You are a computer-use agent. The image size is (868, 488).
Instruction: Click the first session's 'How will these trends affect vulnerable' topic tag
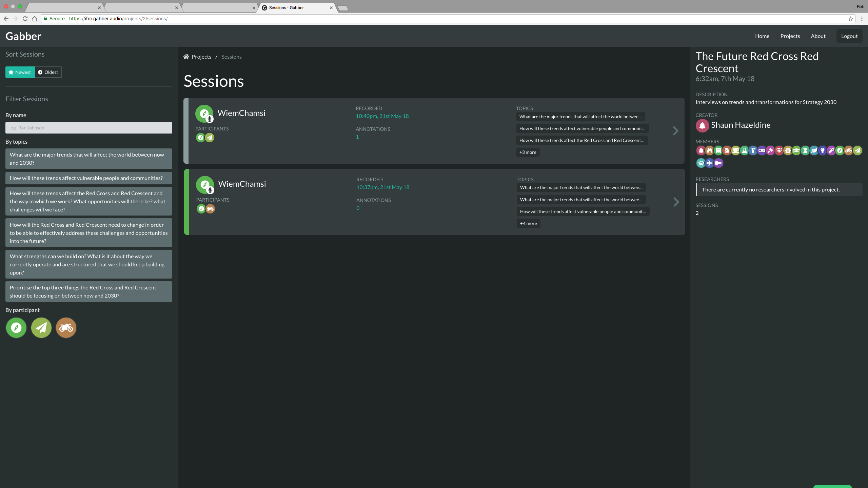582,128
